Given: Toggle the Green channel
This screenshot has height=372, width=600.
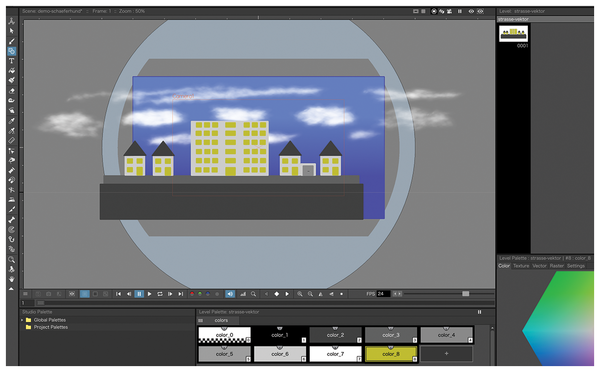Looking at the screenshot, I should coord(200,294).
